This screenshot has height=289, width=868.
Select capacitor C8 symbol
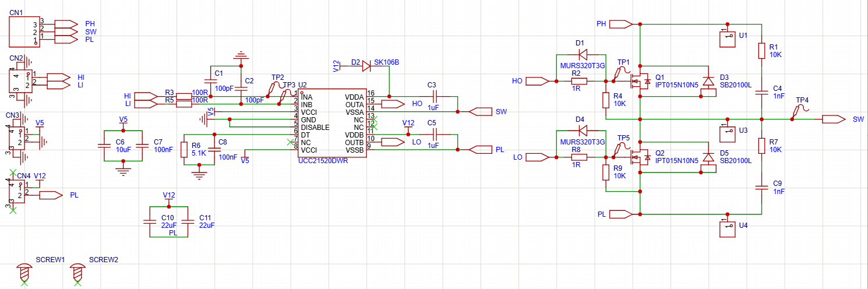214,150
